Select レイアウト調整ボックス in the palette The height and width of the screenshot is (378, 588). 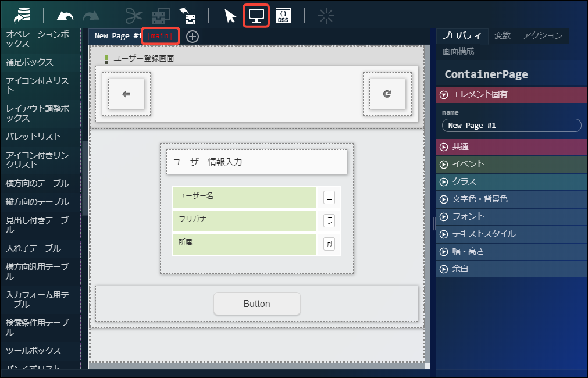click(40, 113)
